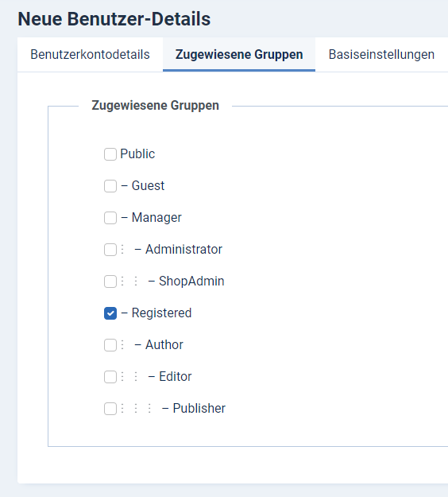Image resolution: width=448 pixels, height=497 pixels.
Task: Check the Author group checkbox
Action: pos(110,345)
